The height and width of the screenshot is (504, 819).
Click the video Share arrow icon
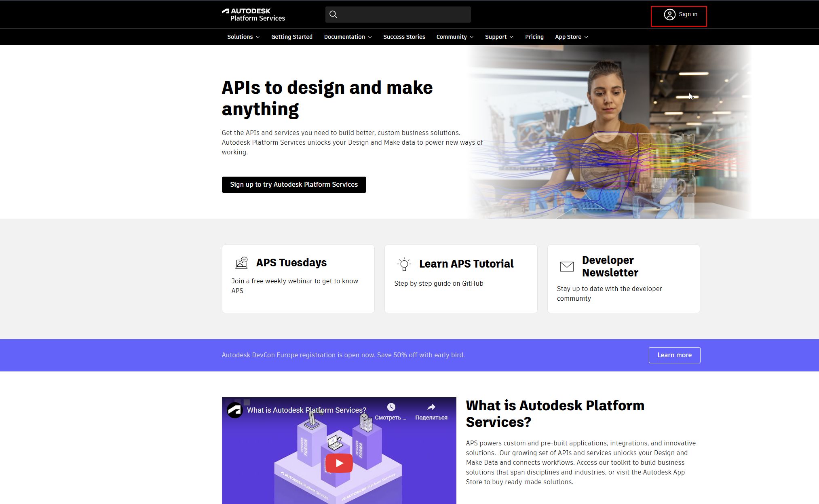(x=431, y=407)
